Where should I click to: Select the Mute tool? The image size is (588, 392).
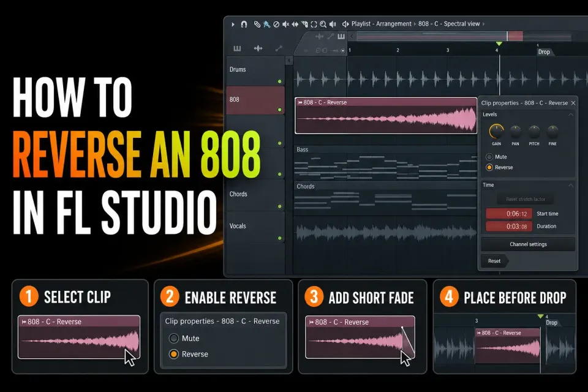[285, 24]
